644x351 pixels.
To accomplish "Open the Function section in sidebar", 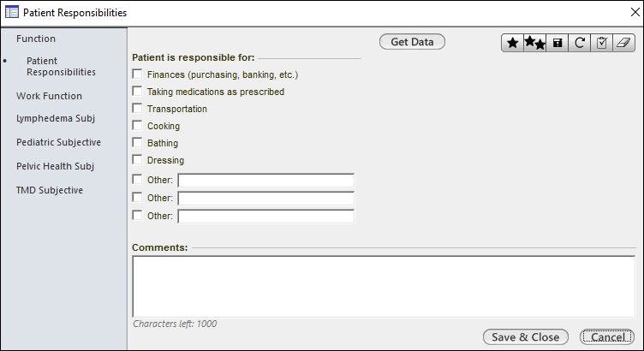I will (x=36, y=39).
